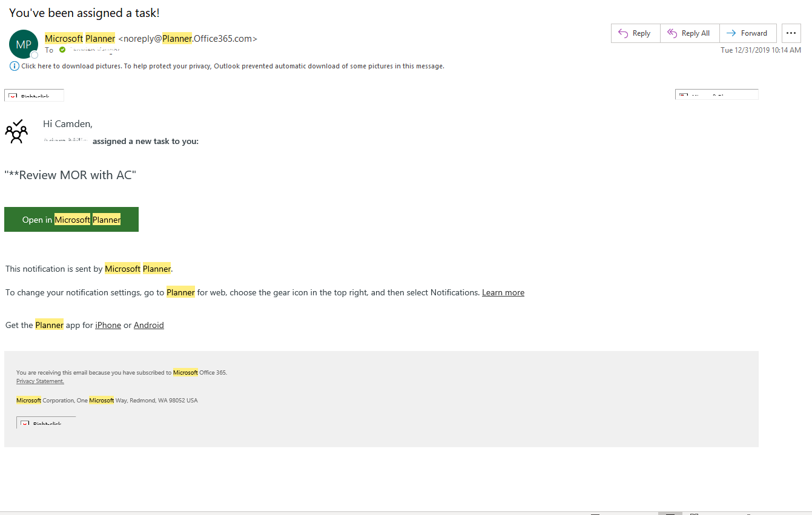Image resolution: width=812 pixels, height=515 pixels.
Task: Click the MP sender avatar
Action: point(24,44)
